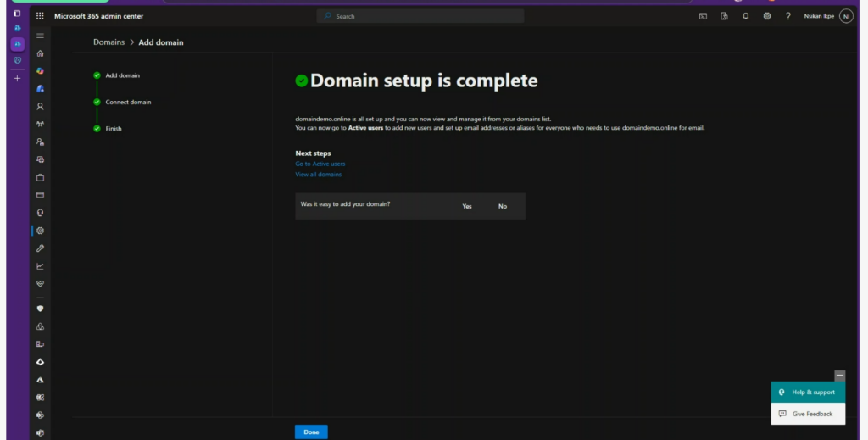
Task: Open Billing card icon in sidebar
Action: click(40, 195)
